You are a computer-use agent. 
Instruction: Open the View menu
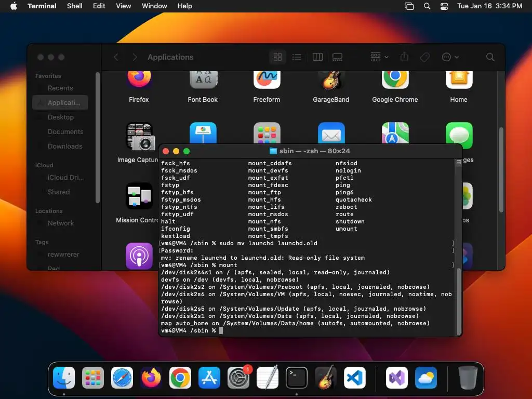coord(123,6)
